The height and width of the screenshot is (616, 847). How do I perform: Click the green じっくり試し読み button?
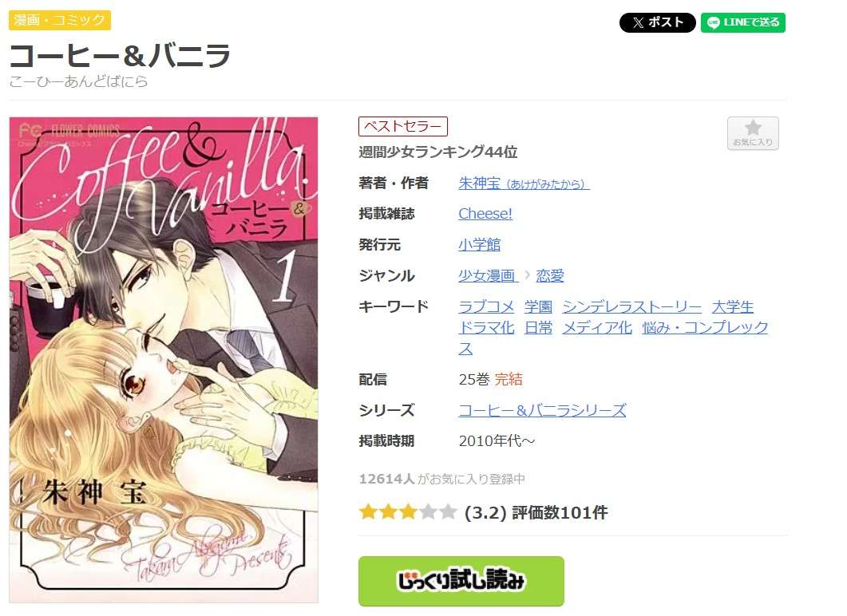(461, 581)
